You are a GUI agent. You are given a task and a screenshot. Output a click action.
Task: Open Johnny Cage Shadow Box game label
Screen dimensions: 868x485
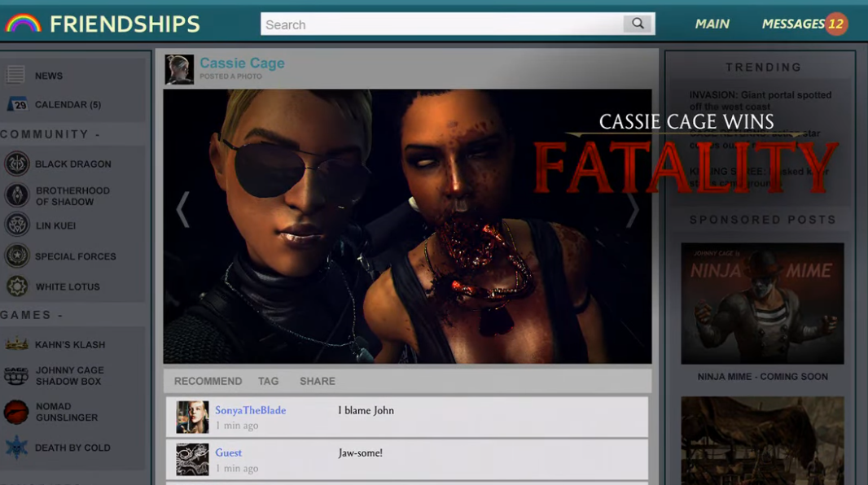(x=70, y=376)
